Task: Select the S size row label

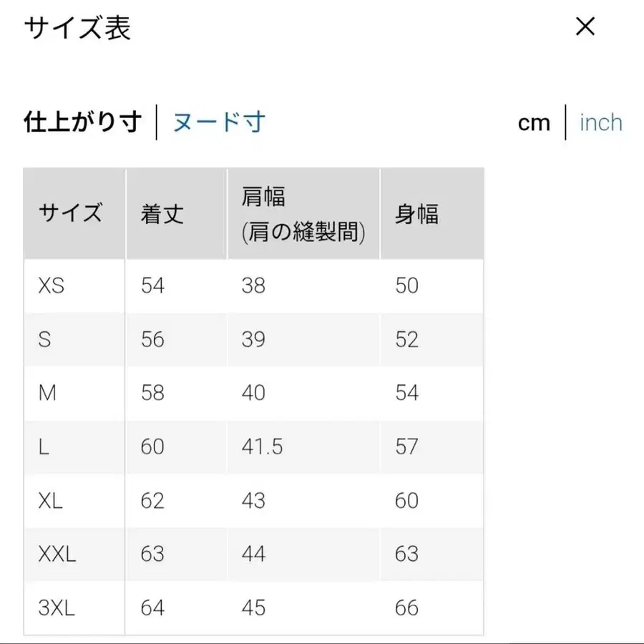Action: coord(44,339)
